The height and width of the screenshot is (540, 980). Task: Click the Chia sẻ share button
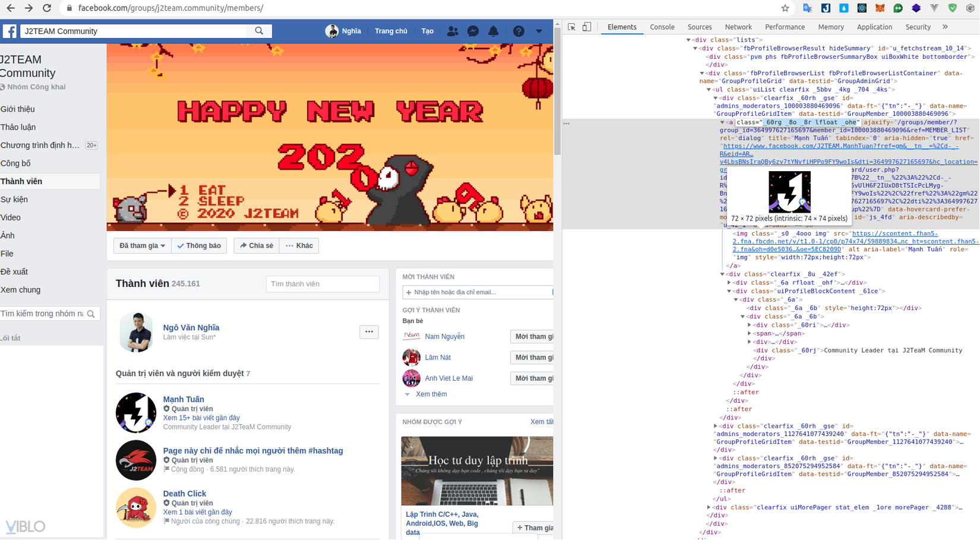[x=257, y=246]
